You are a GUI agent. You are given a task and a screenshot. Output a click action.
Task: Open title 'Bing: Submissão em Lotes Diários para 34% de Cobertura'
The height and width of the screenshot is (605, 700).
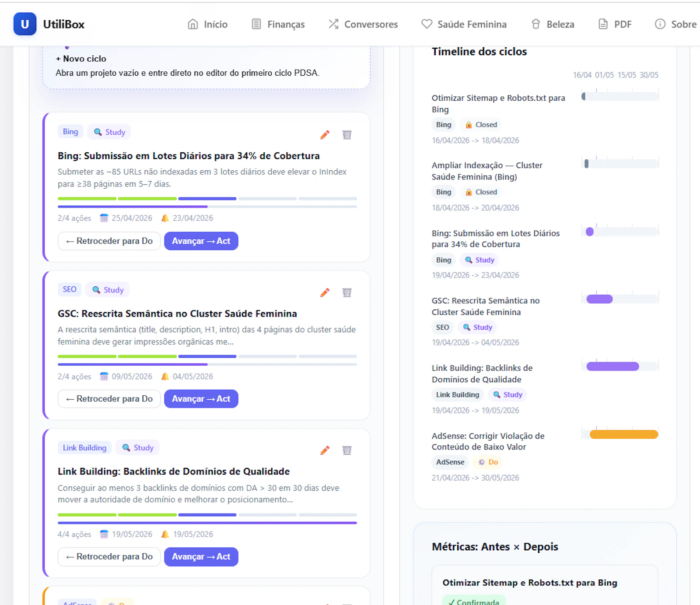[189, 156]
